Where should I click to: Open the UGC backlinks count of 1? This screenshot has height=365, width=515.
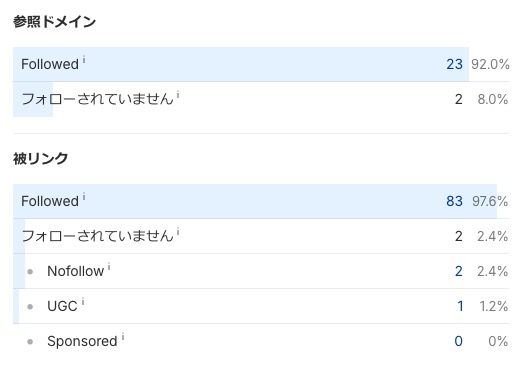[460, 306]
